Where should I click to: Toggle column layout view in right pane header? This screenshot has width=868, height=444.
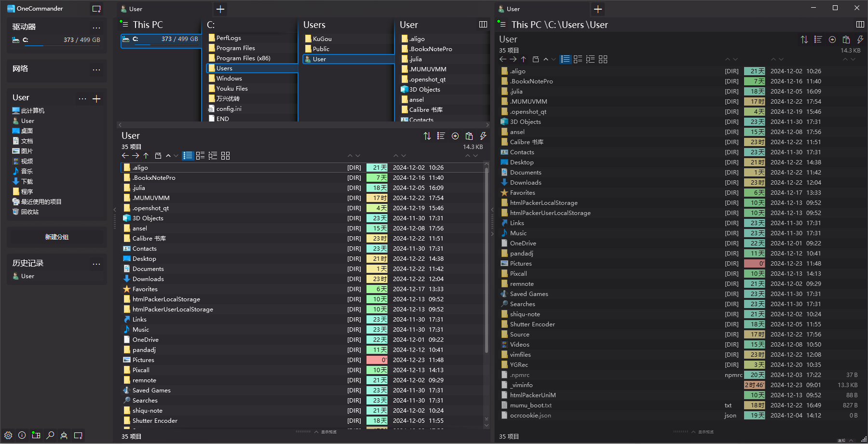[860, 24]
